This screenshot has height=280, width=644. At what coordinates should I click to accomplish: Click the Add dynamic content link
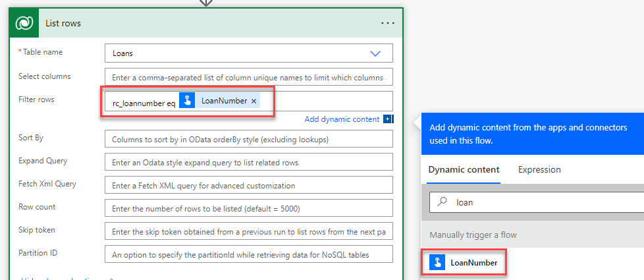[x=342, y=119]
